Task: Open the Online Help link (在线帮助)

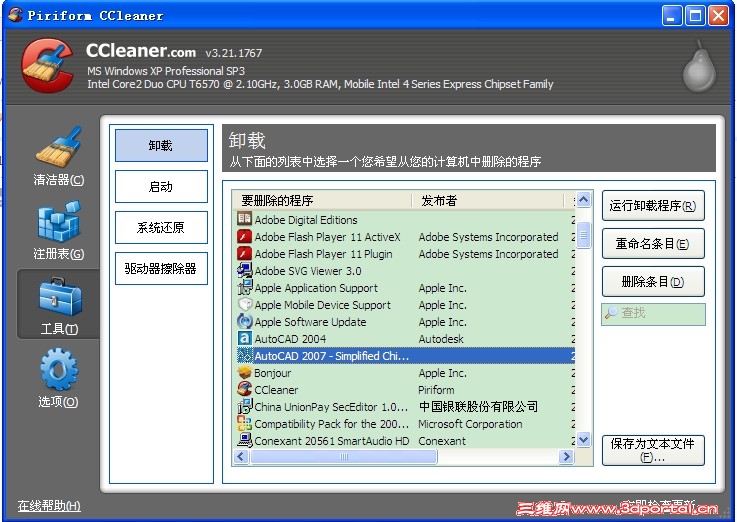Action: coord(49,506)
